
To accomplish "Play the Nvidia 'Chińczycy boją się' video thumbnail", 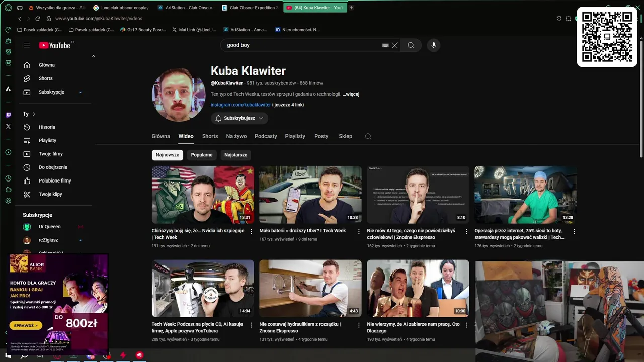I will (x=203, y=195).
